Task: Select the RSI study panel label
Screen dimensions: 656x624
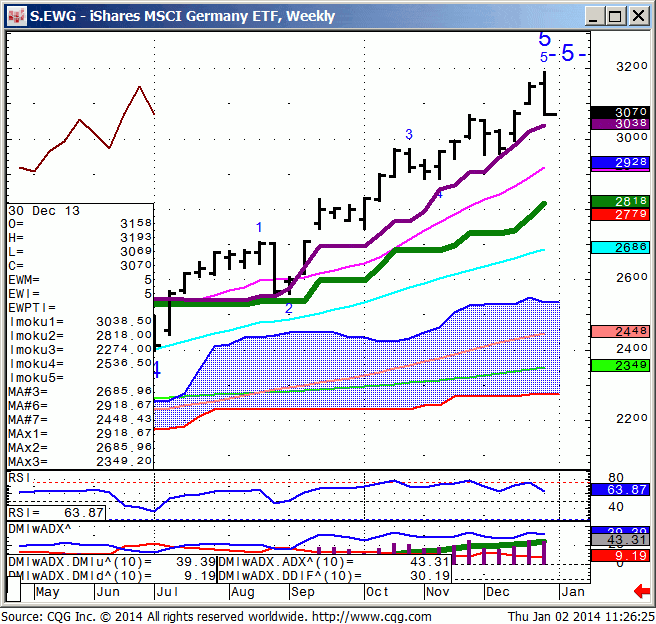Action: click(19, 479)
